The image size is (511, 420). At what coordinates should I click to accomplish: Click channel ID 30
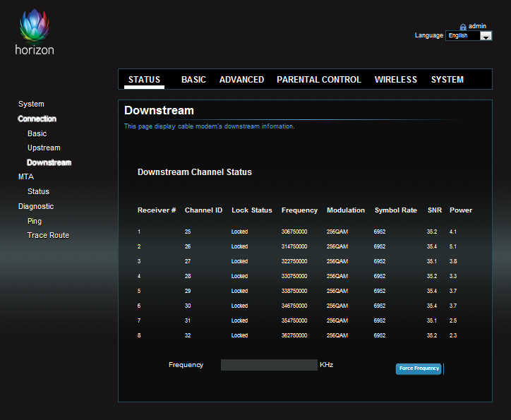tap(187, 306)
